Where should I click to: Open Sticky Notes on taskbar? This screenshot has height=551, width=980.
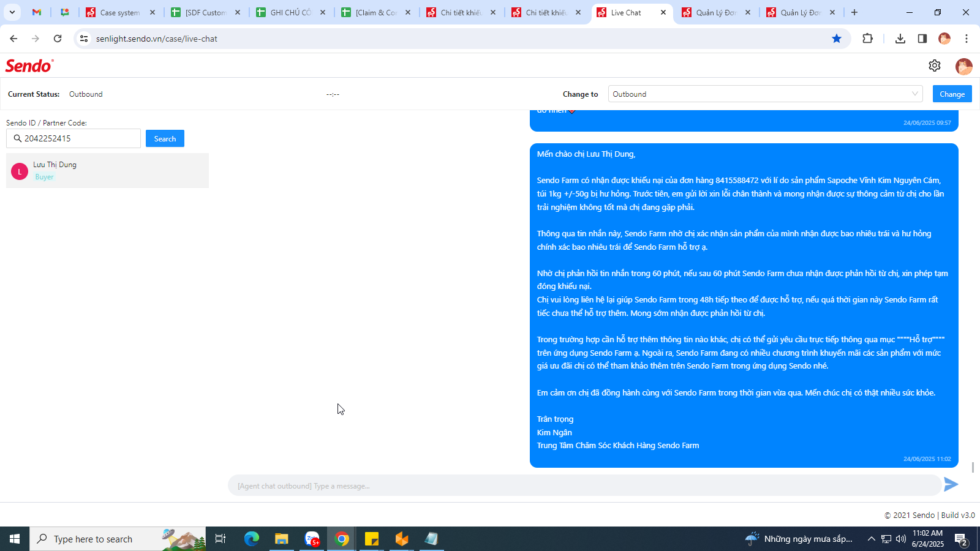coord(372,539)
